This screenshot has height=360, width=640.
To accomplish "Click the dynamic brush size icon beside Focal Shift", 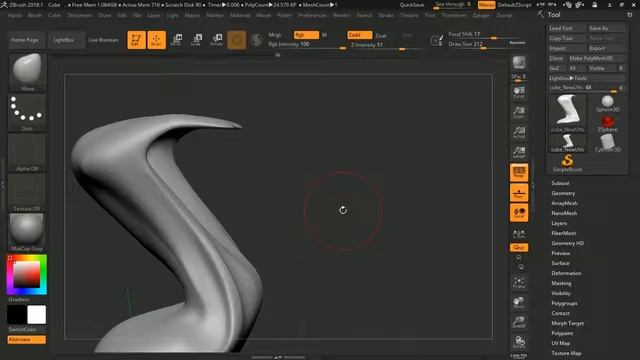I will point(436,40).
